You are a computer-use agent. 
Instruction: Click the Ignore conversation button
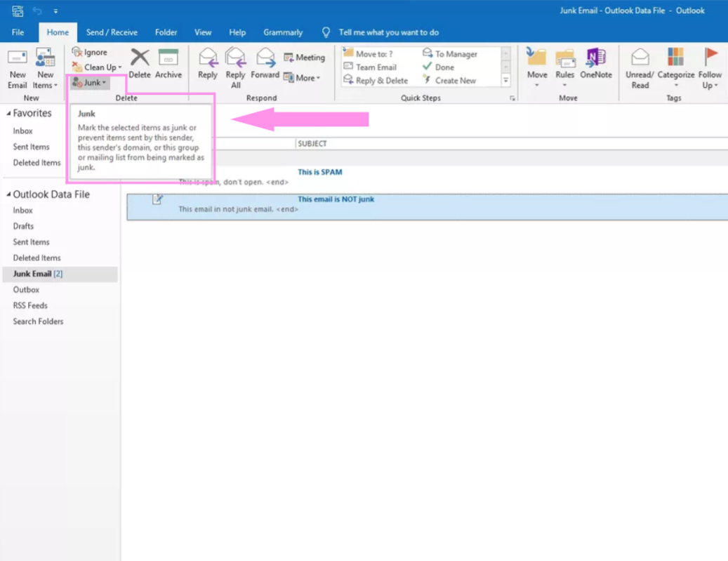point(90,53)
